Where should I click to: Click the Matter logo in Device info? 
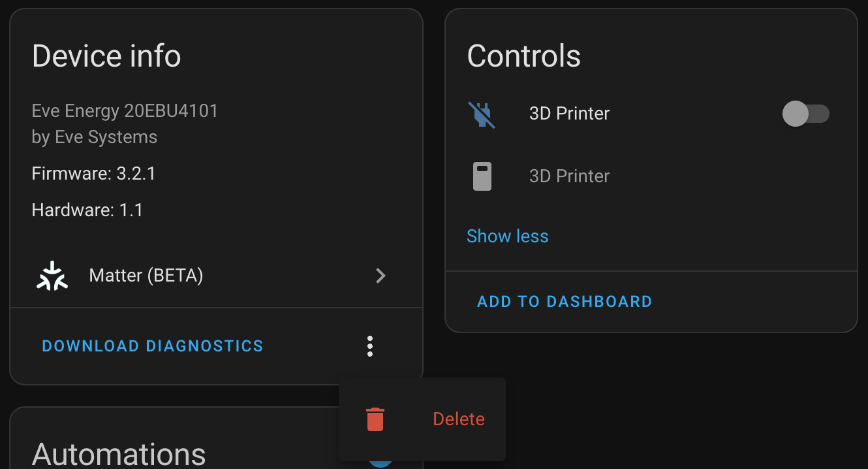click(x=52, y=276)
